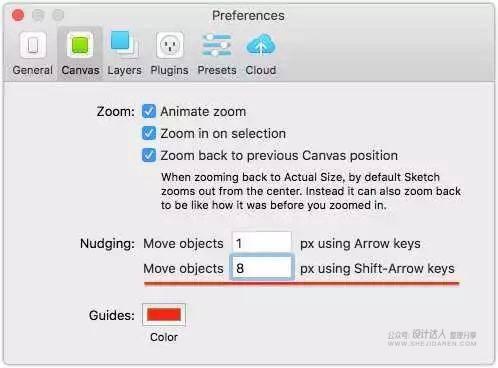Open the Cloud upload icon
The image size is (498, 368).
click(261, 45)
